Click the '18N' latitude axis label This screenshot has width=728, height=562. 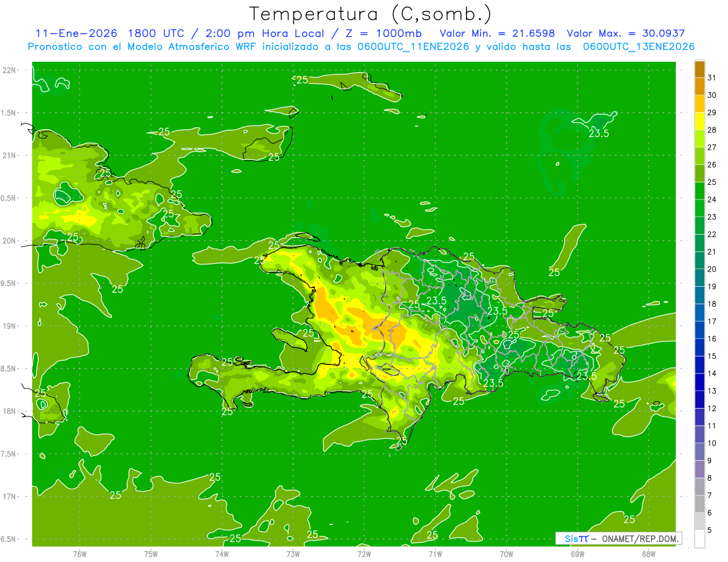click(x=10, y=411)
